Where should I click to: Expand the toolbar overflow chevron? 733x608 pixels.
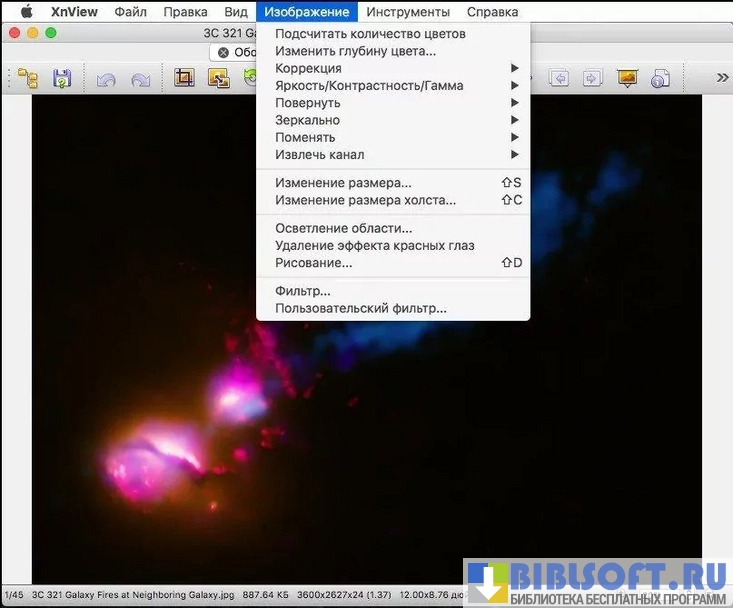[722, 77]
